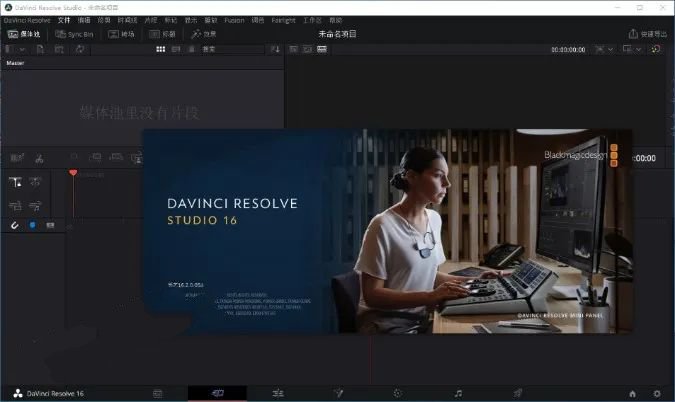Click the sync clips circular-arrows icon
675x402 pixels.
point(80,49)
